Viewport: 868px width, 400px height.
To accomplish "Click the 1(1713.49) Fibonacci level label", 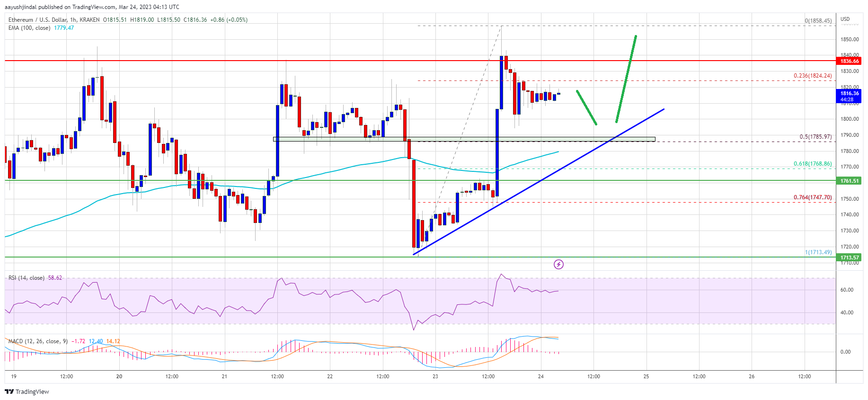I will (x=818, y=252).
